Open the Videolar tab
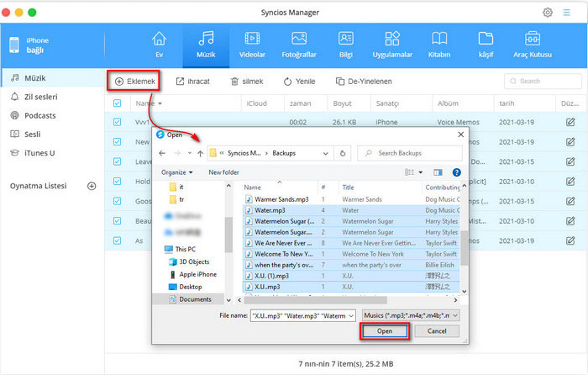 [252, 45]
